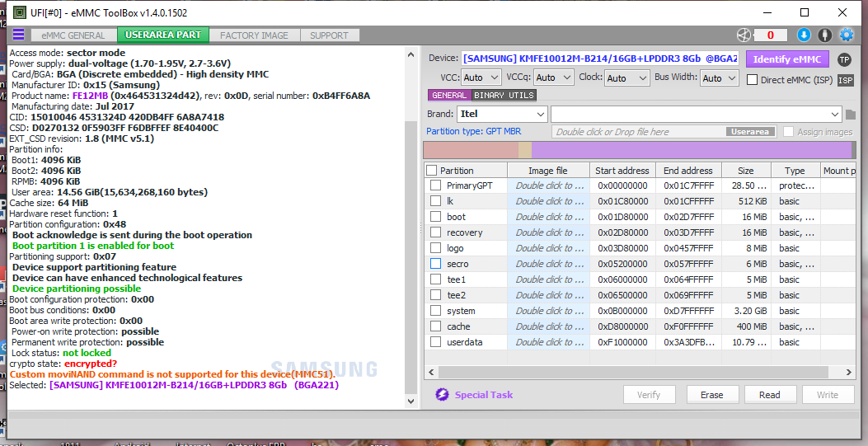
Task: Click the browse folder icon next to image field
Action: click(851, 115)
